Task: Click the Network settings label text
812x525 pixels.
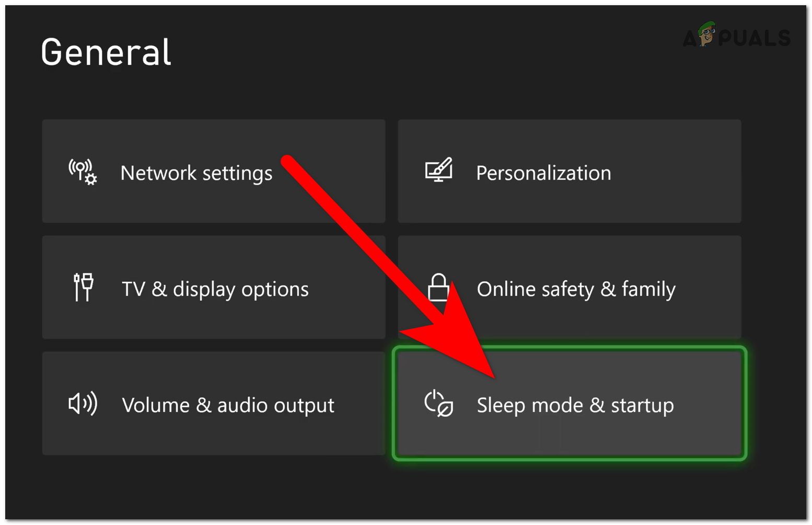Action: [196, 173]
